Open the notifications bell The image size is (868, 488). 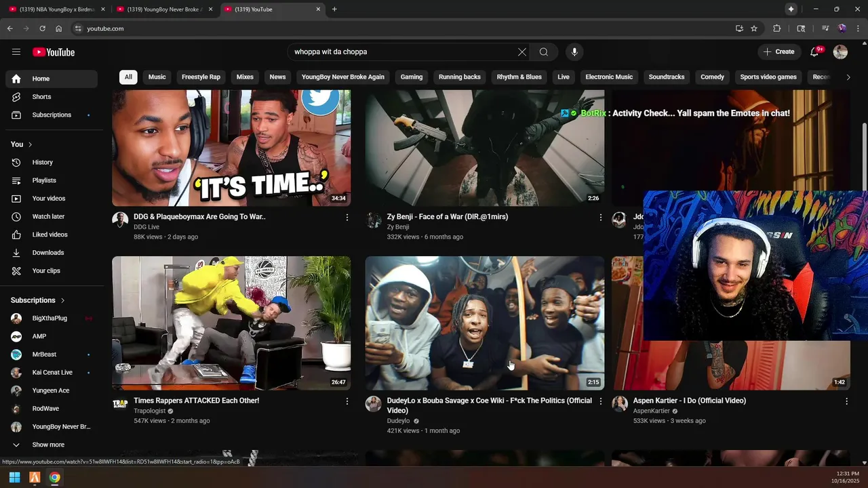(x=815, y=52)
